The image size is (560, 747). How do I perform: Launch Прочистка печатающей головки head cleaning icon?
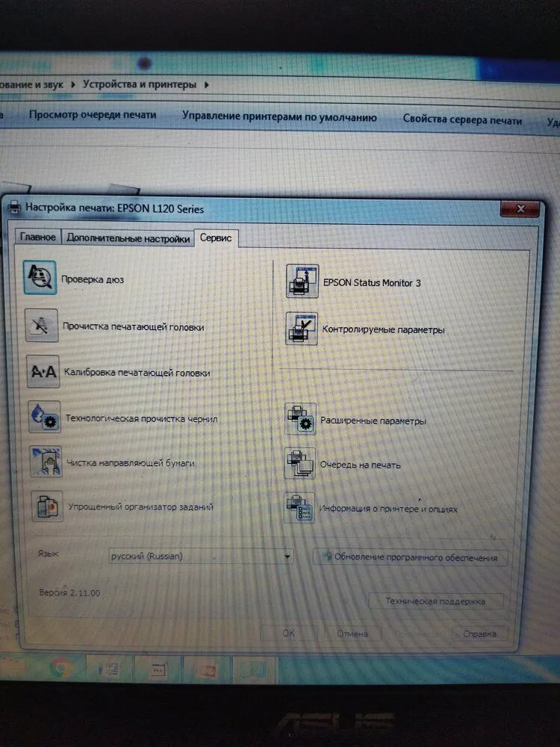point(41,326)
